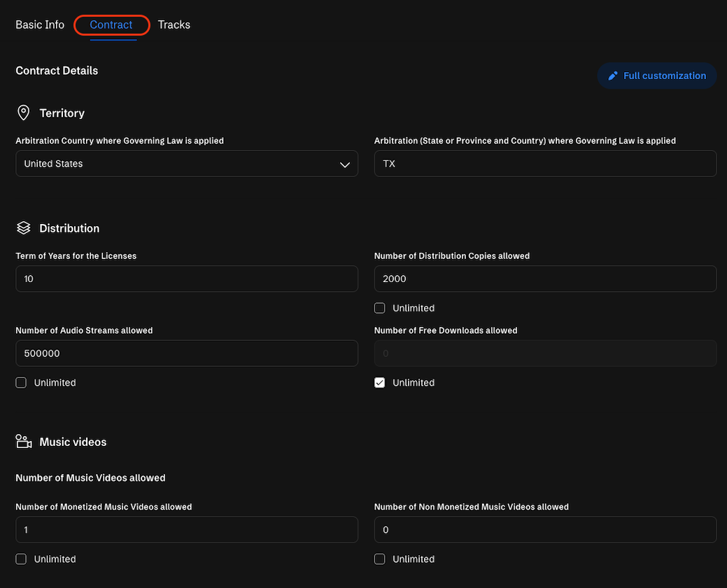Click the Arbitration State field containing TX

tap(544, 164)
